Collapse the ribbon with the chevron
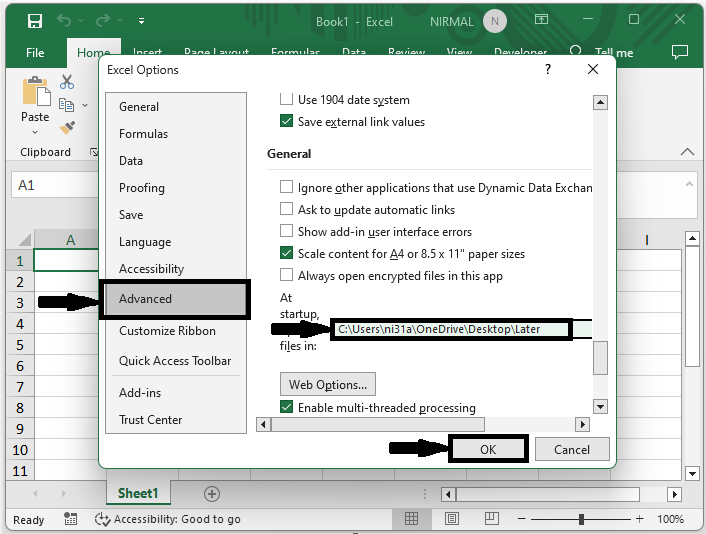706x534 pixels. [687, 152]
